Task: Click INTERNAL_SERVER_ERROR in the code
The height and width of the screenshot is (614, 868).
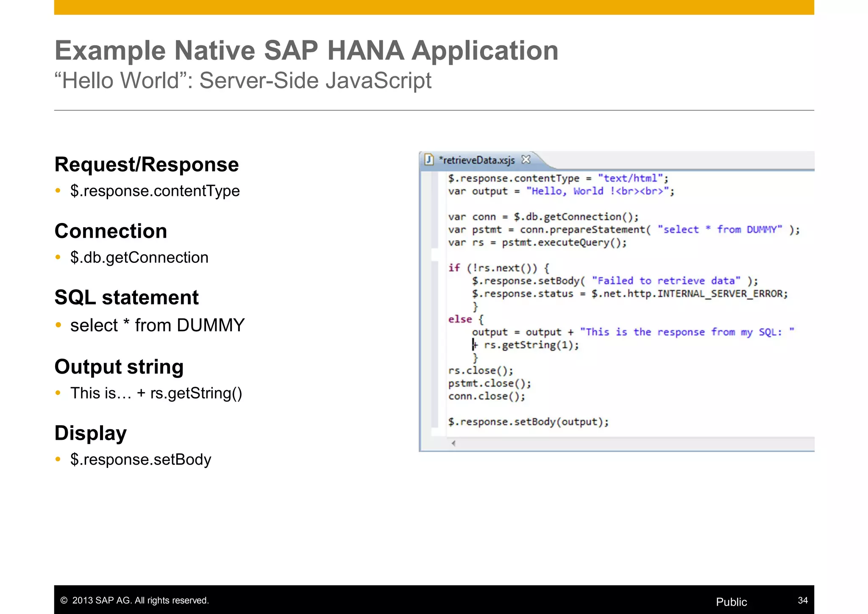Action: click(x=721, y=294)
